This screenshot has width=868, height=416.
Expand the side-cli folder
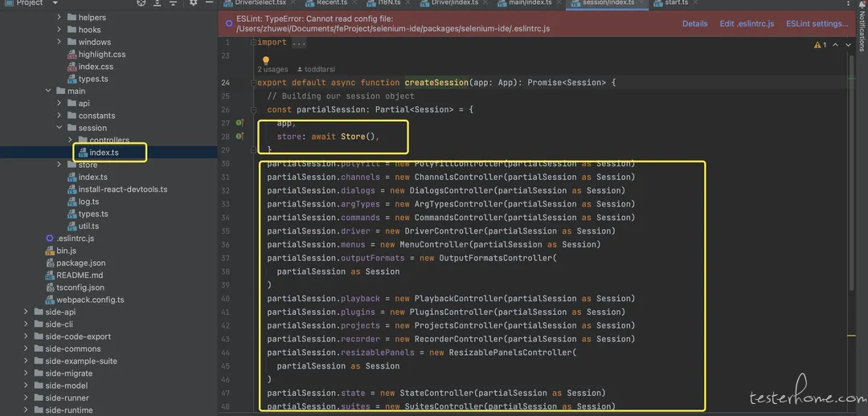point(26,324)
